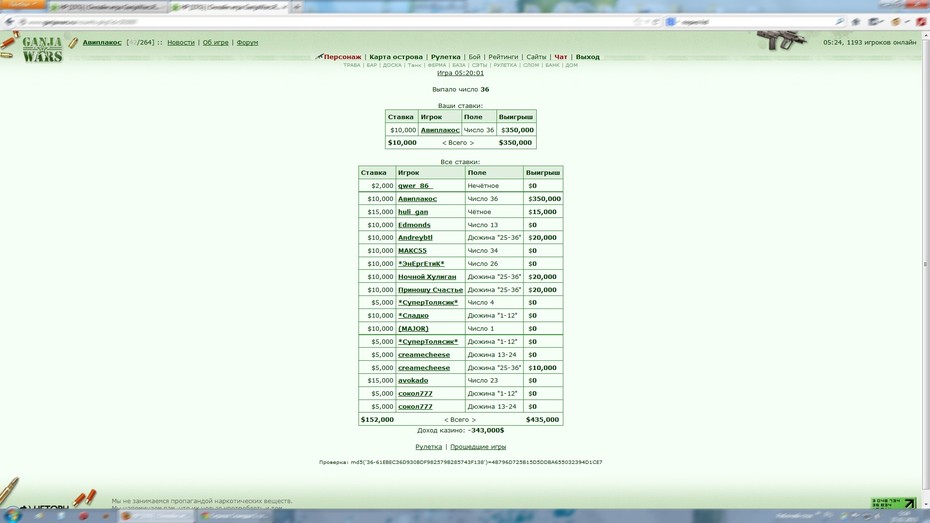The width and height of the screenshot is (930, 523).
Task: Open the Об игре link
Action: [215, 43]
